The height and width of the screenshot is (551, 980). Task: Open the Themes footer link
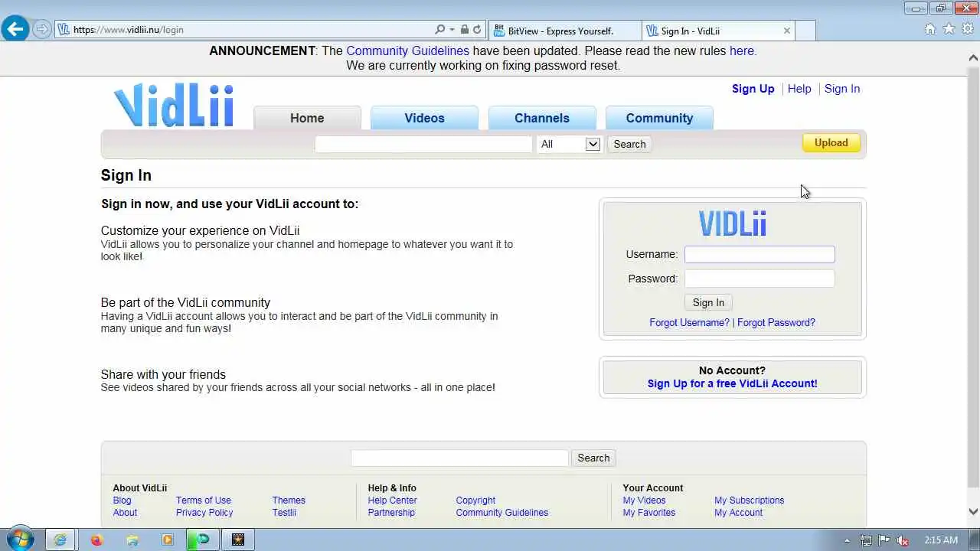point(289,500)
